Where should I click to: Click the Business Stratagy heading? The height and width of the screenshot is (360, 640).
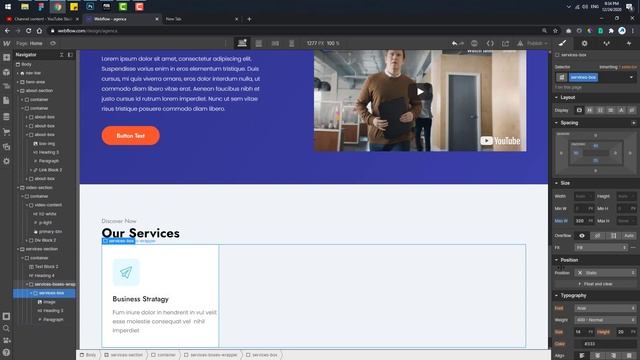click(140, 299)
